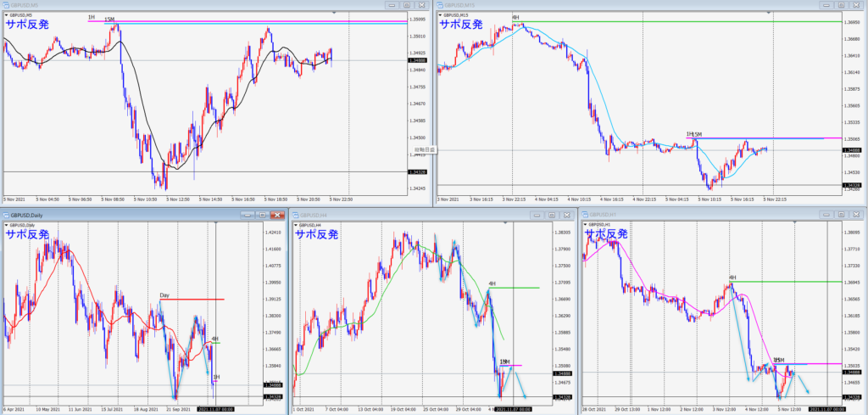Click the 1.34888 price label on M5 scale

coord(419,60)
